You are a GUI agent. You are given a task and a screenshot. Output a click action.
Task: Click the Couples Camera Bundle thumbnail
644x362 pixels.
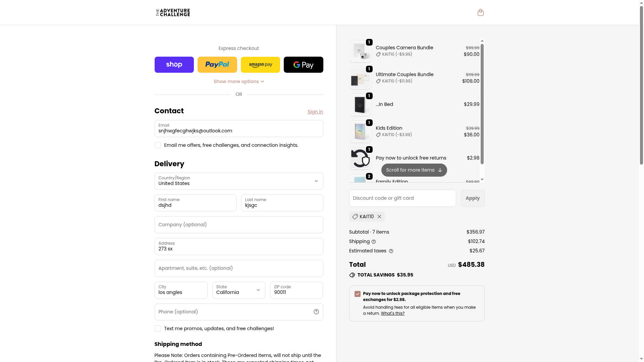pos(360,52)
